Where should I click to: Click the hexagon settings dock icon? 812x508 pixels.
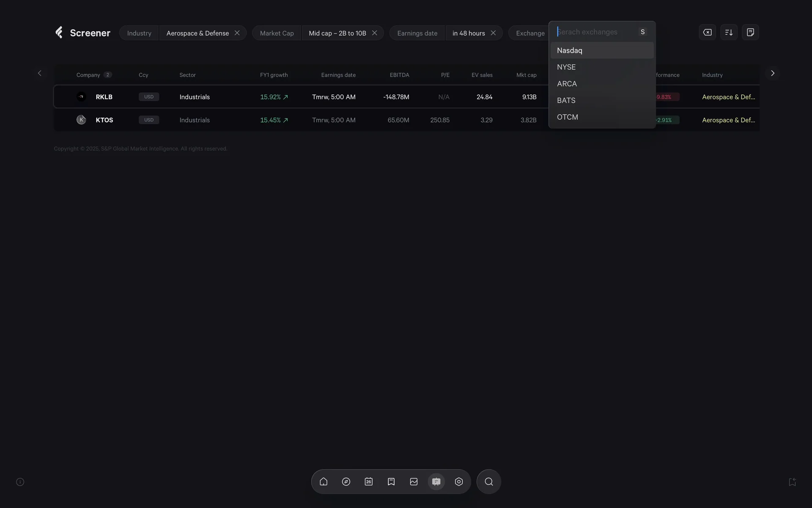coord(459,482)
